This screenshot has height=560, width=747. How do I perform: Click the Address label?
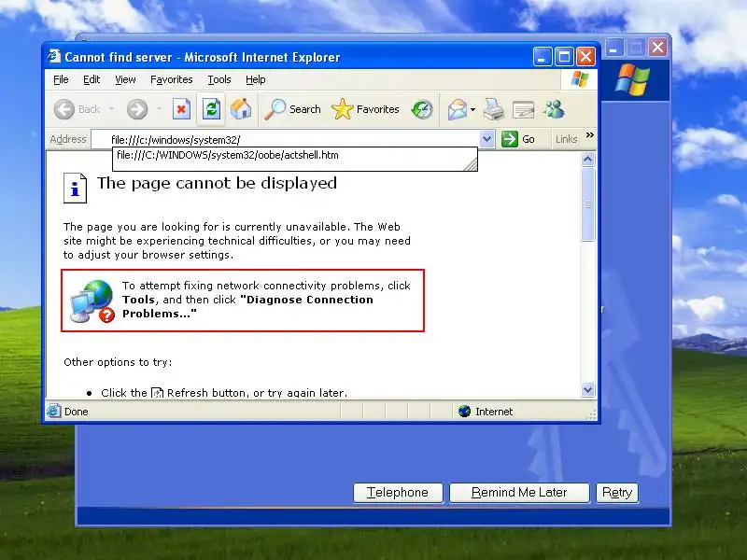[x=68, y=139]
